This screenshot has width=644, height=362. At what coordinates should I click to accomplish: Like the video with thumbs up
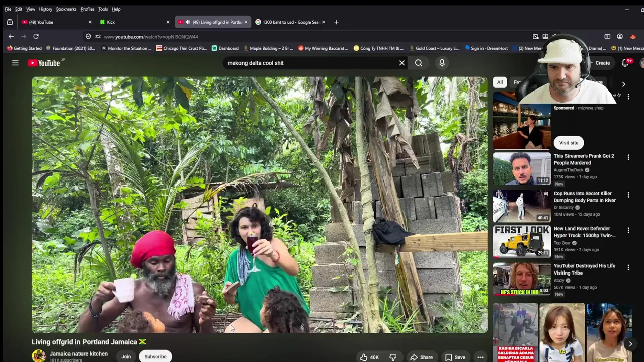[x=369, y=357]
